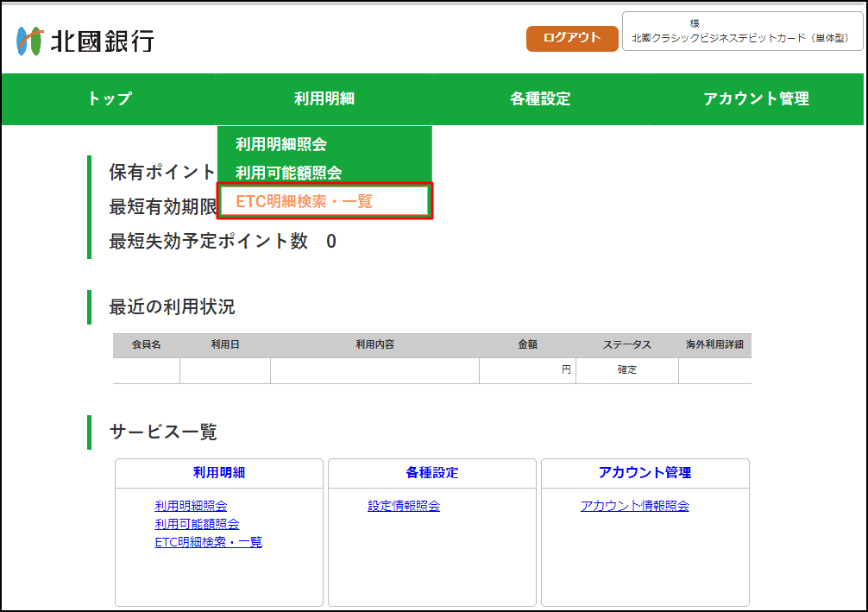Click the 確定 status cell in the table
868x612 pixels.
[626, 369]
